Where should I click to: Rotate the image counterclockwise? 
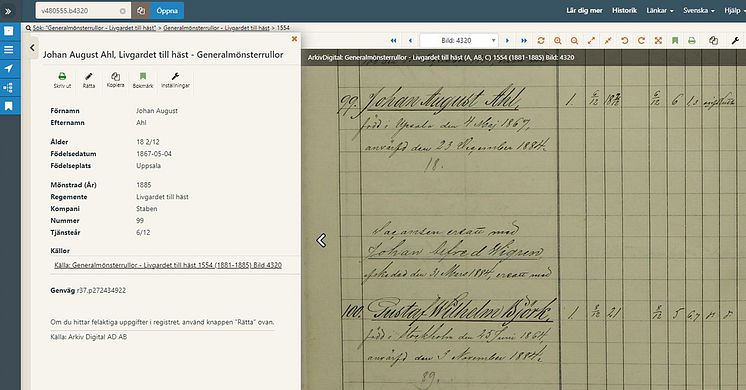(625, 41)
